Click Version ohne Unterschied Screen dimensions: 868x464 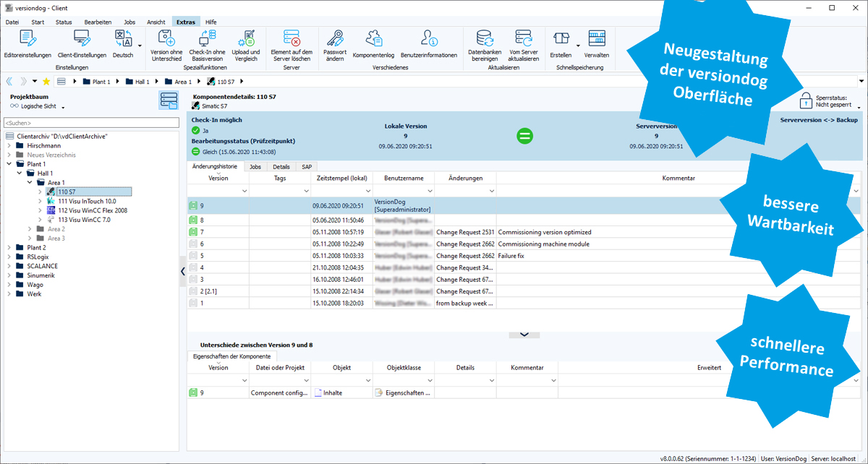pos(166,46)
